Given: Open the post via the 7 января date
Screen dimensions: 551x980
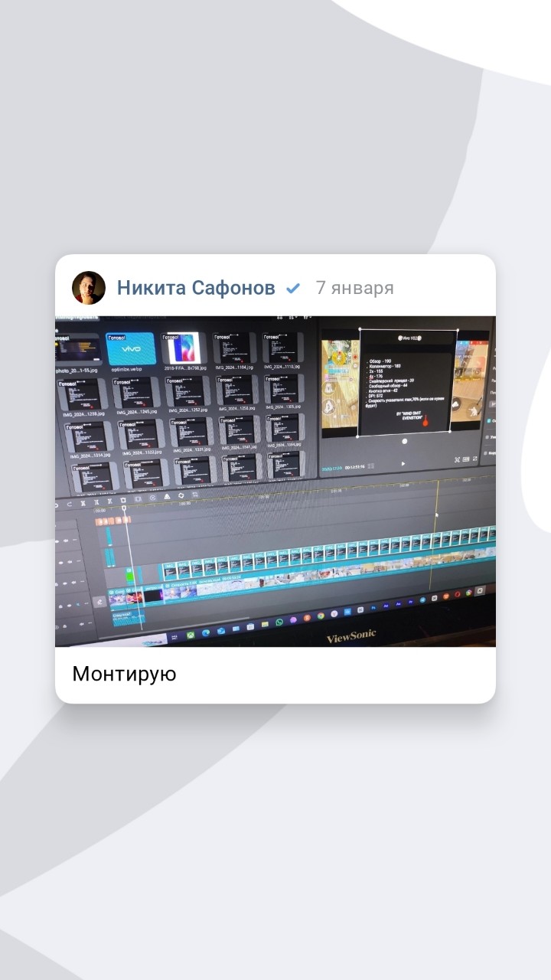Looking at the screenshot, I should pyautogui.click(x=354, y=288).
